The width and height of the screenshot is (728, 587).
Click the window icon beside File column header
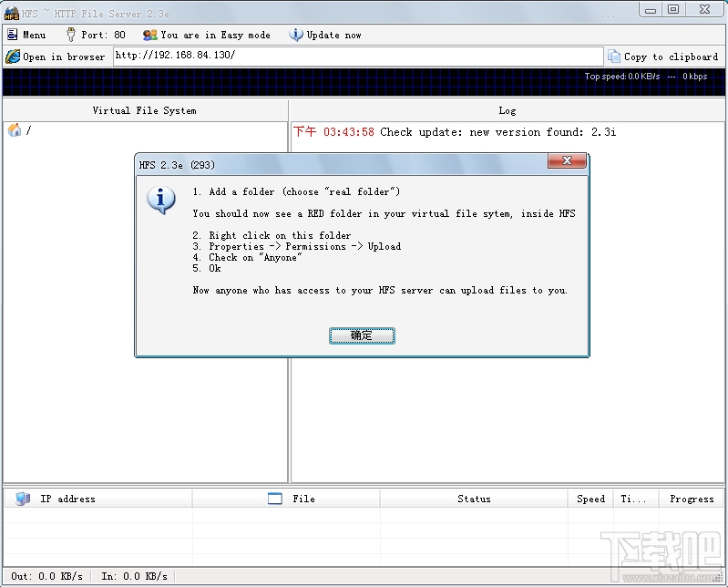click(275, 499)
